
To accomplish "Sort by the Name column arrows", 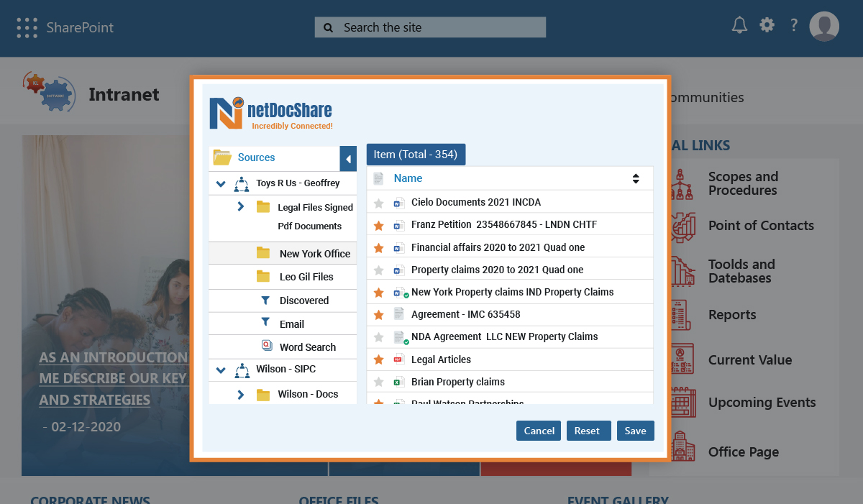I will 636,178.
